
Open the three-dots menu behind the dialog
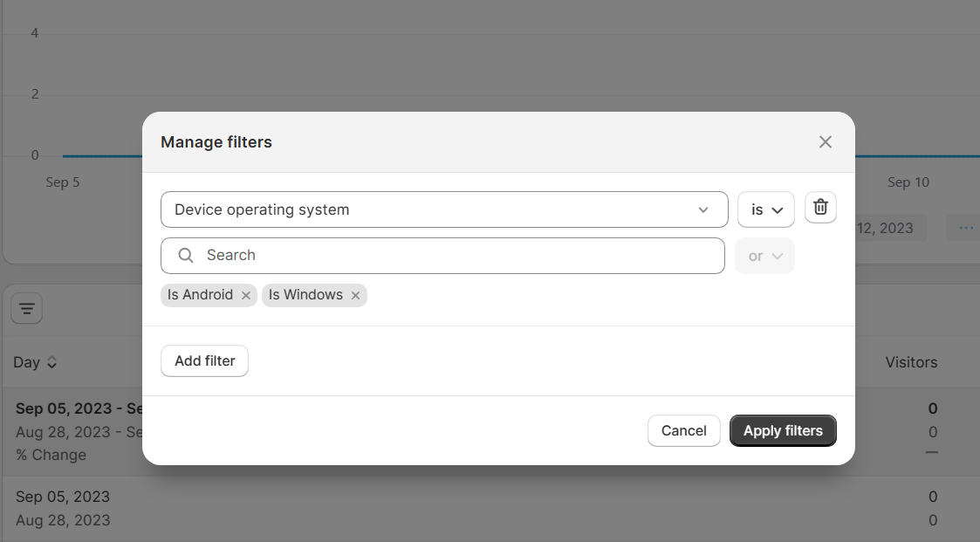tap(966, 228)
